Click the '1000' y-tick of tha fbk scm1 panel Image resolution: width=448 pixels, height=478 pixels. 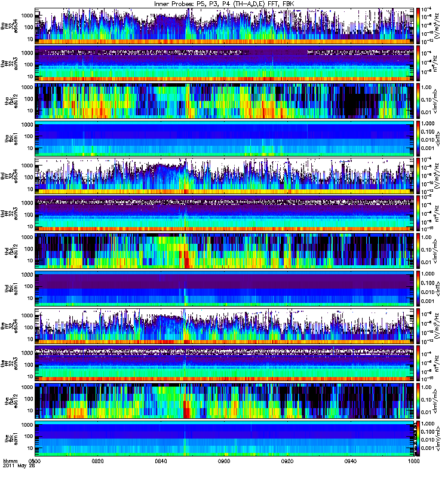pyautogui.click(x=27, y=124)
